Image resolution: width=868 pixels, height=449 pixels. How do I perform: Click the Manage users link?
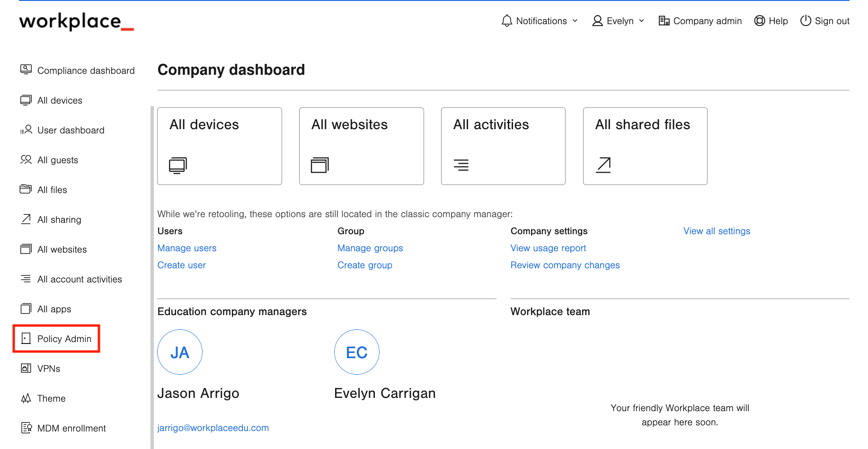[186, 248]
